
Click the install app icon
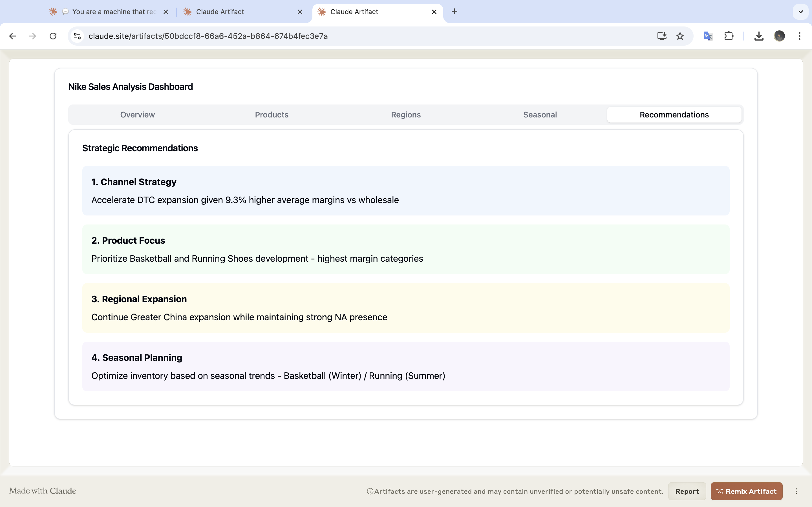[662, 36]
